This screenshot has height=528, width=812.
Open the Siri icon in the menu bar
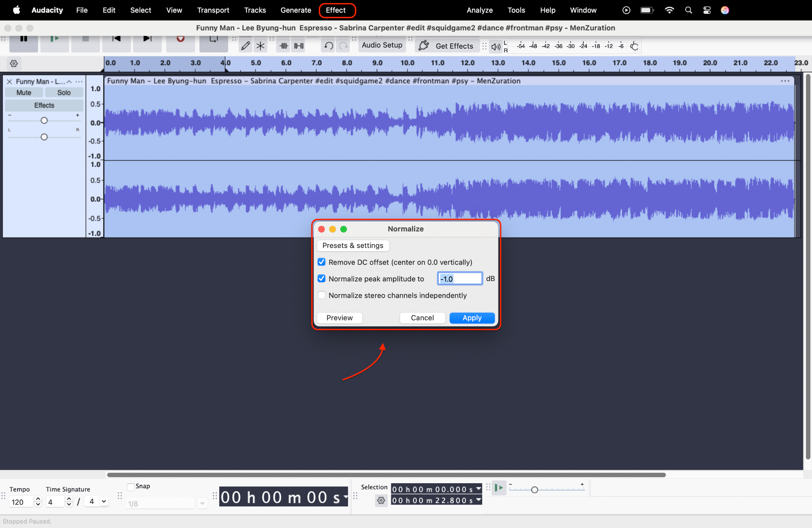pyautogui.click(x=725, y=10)
